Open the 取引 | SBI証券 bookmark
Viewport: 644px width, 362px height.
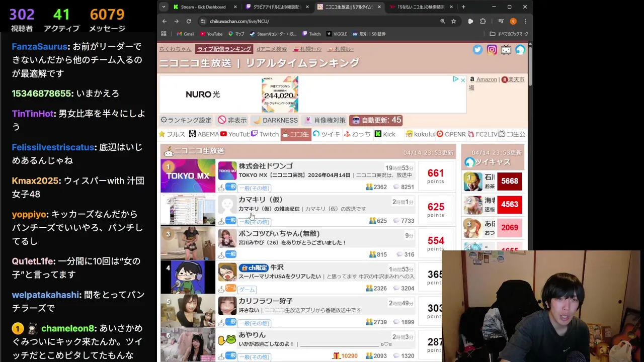[369, 34]
